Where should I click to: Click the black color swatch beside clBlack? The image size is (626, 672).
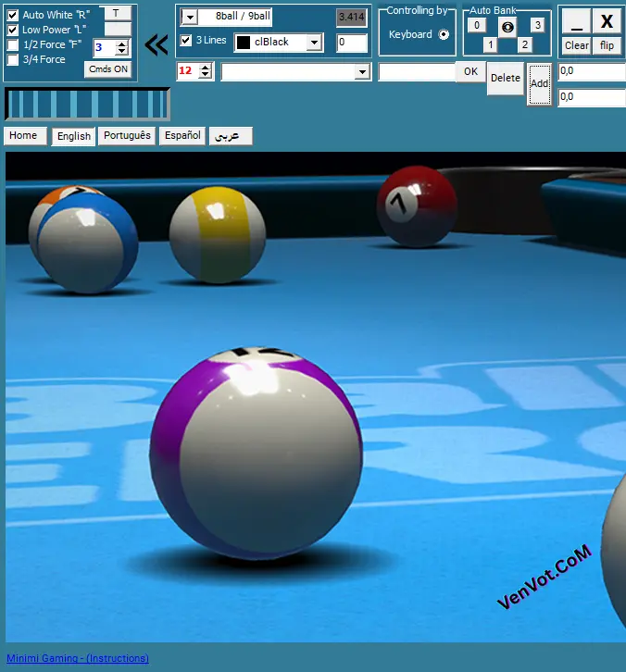tap(244, 43)
